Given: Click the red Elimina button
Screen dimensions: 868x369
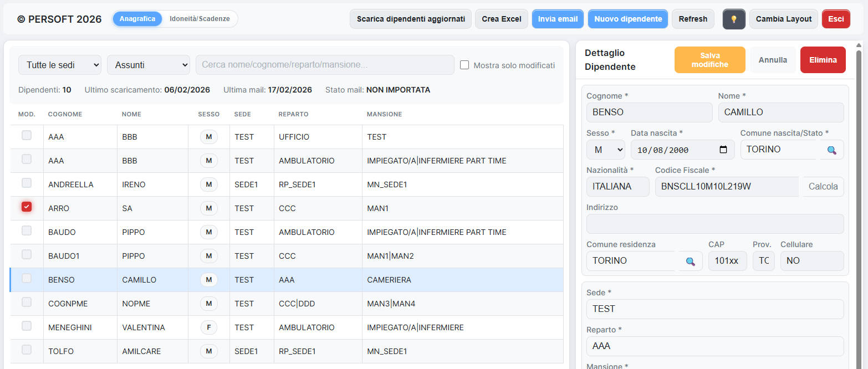Looking at the screenshot, I should [823, 60].
